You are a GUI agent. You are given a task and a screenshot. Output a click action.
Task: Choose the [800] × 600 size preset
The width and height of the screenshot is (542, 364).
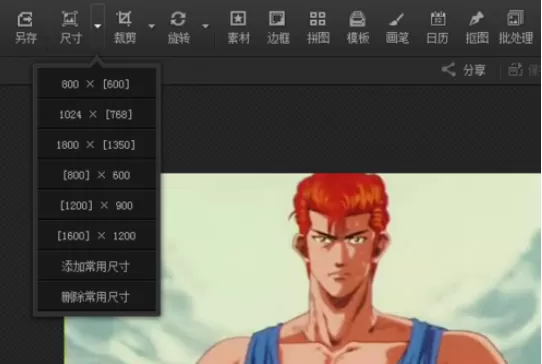(x=96, y=175)
